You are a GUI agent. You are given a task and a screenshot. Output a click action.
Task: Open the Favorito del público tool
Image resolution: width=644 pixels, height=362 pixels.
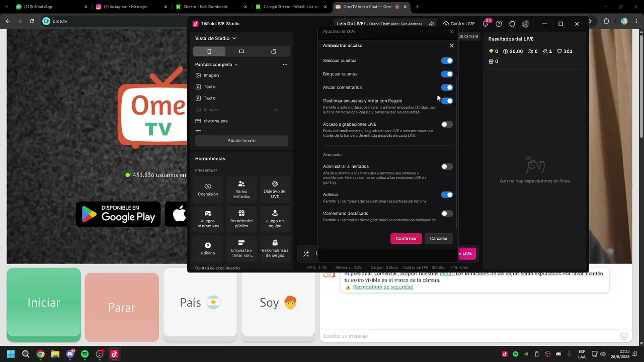point(242,218)
